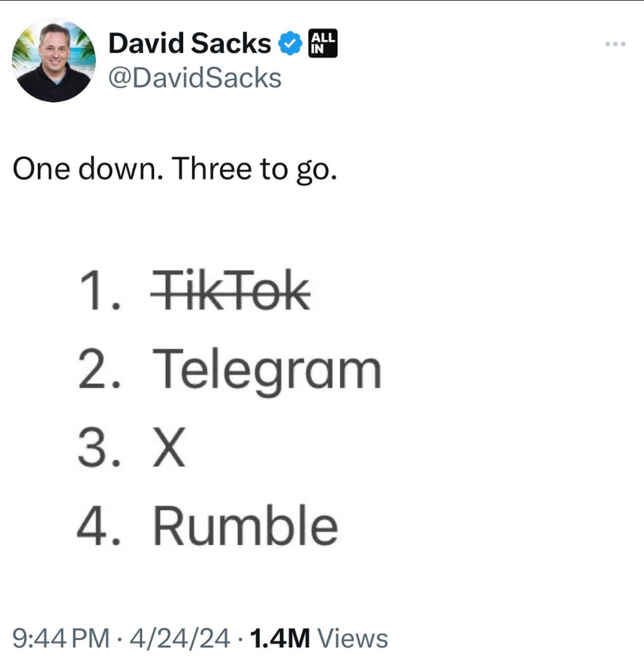Click list number 2 beside Telegram
644x664 pixels.
[x=100, y=369]
